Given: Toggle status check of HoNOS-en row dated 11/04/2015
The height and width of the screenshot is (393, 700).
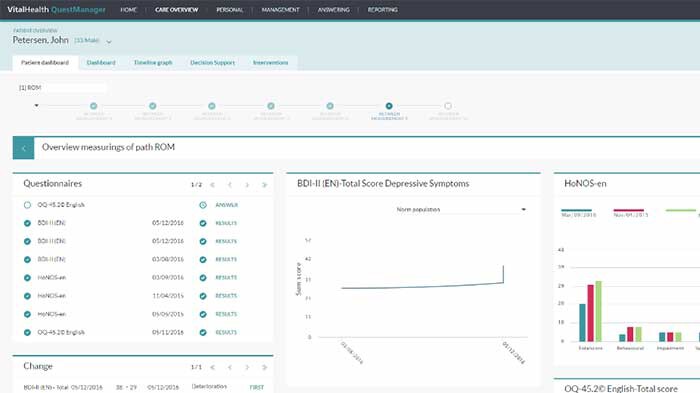Looking at the screenshot, I should point(27,296).
